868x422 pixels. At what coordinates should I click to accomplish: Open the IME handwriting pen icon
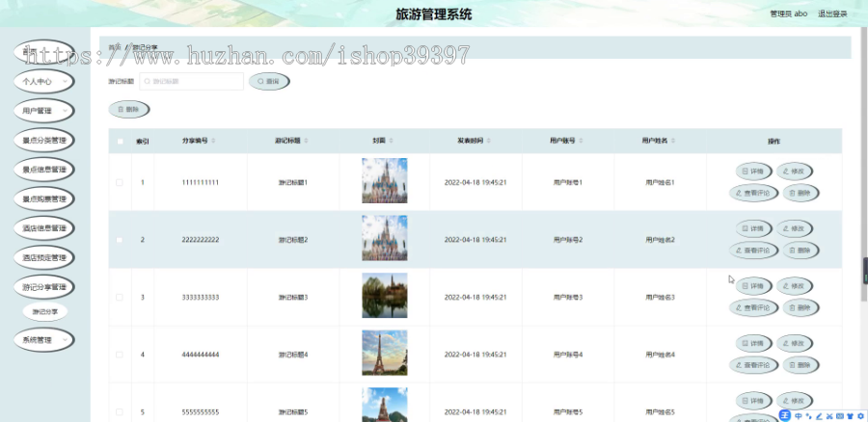coord(819,416)
